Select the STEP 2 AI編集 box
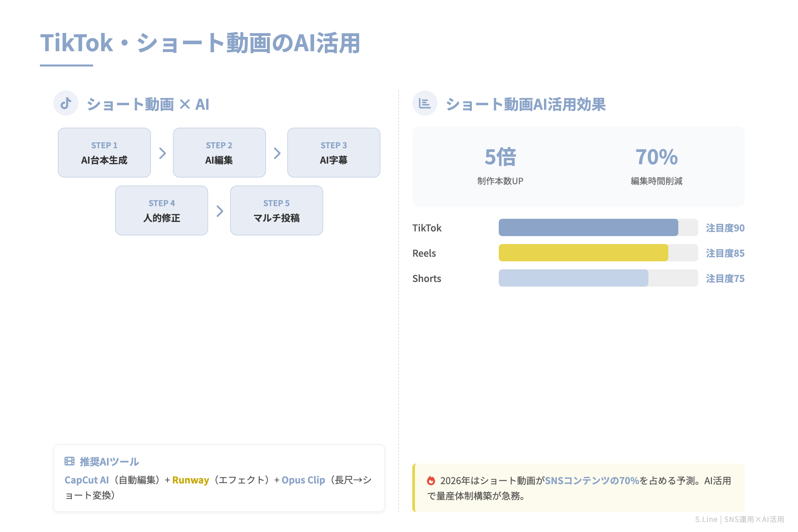Viewport: 798px width, 532px height. tap(219, 153)
